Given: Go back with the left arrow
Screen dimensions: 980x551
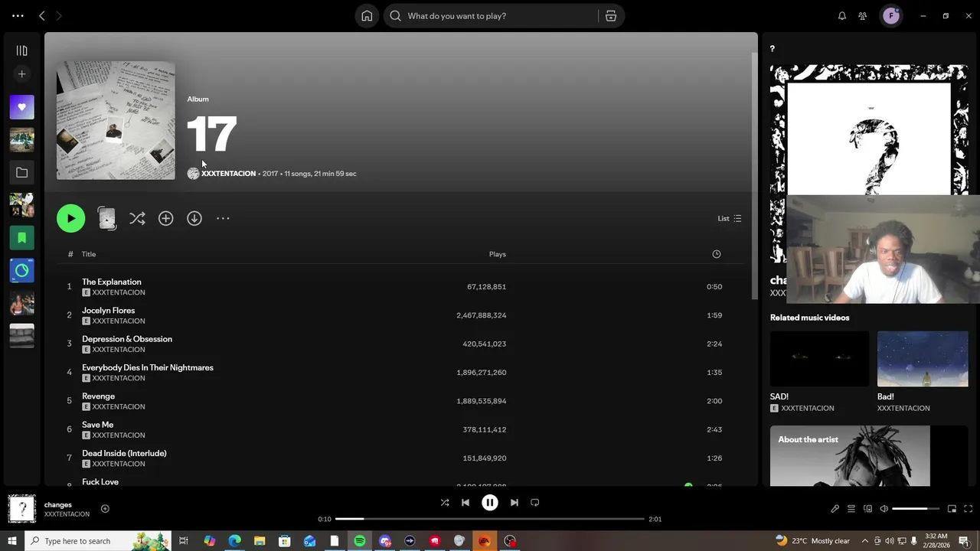Looking at the screenshot, I should 42,16.
